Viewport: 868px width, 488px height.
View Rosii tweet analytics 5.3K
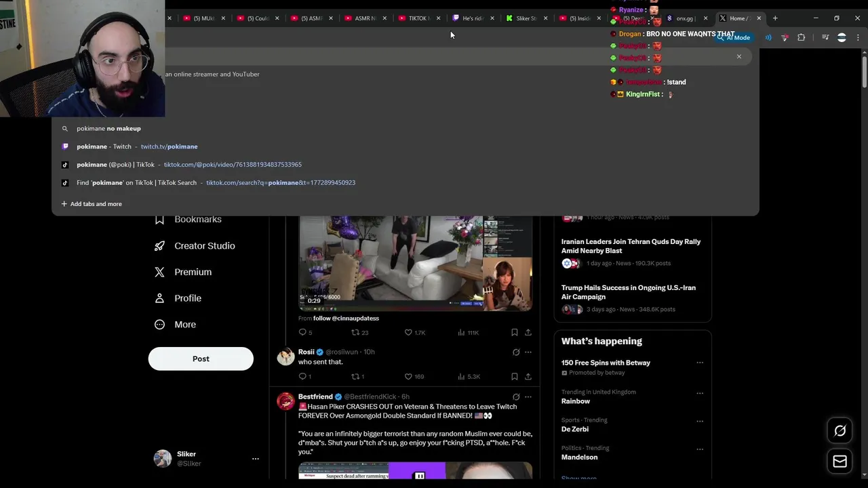tap(469, 376)
